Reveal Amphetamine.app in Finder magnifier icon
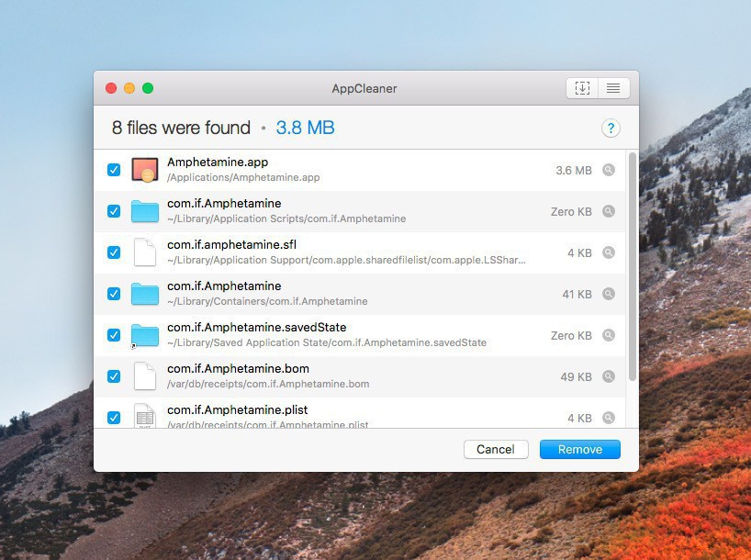 click(609, 170)
